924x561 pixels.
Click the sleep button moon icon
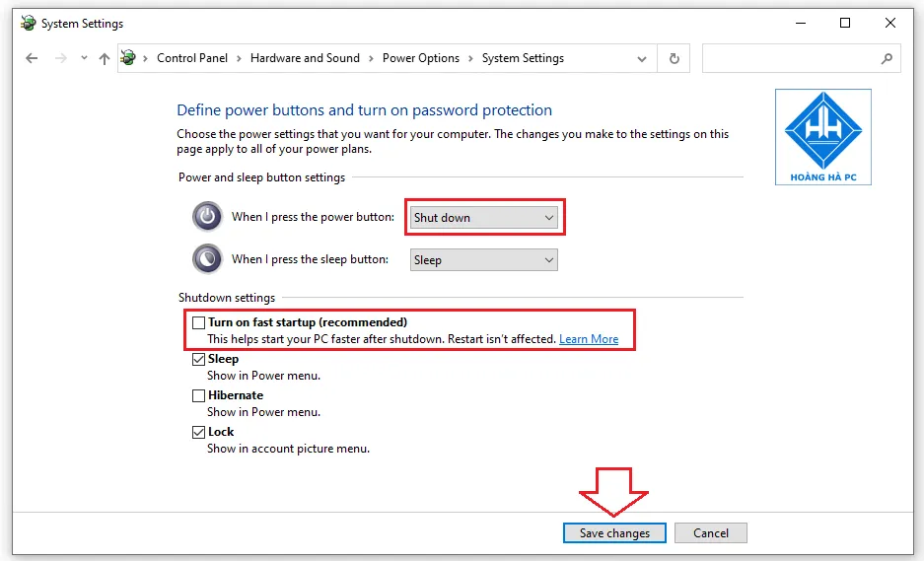click(207, 259)
